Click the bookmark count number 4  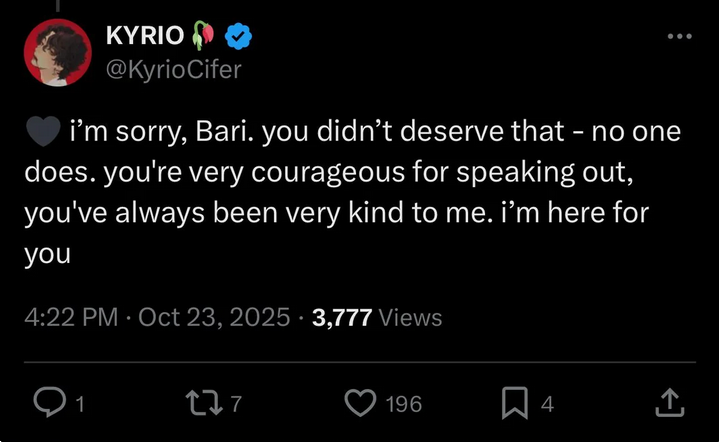tap(547, 404)
